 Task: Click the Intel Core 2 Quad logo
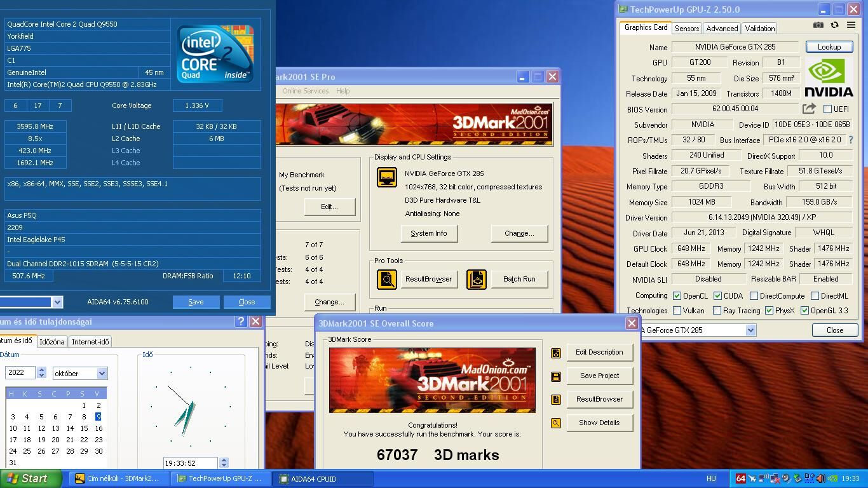tap(215, 53)
